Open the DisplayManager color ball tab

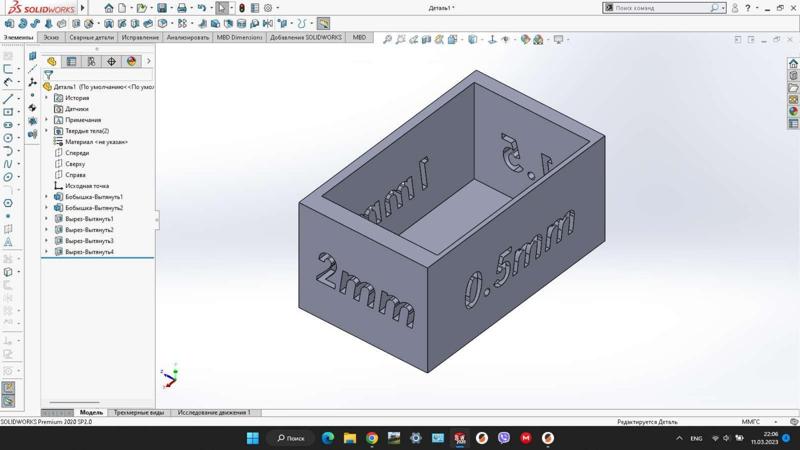[132, 61]
